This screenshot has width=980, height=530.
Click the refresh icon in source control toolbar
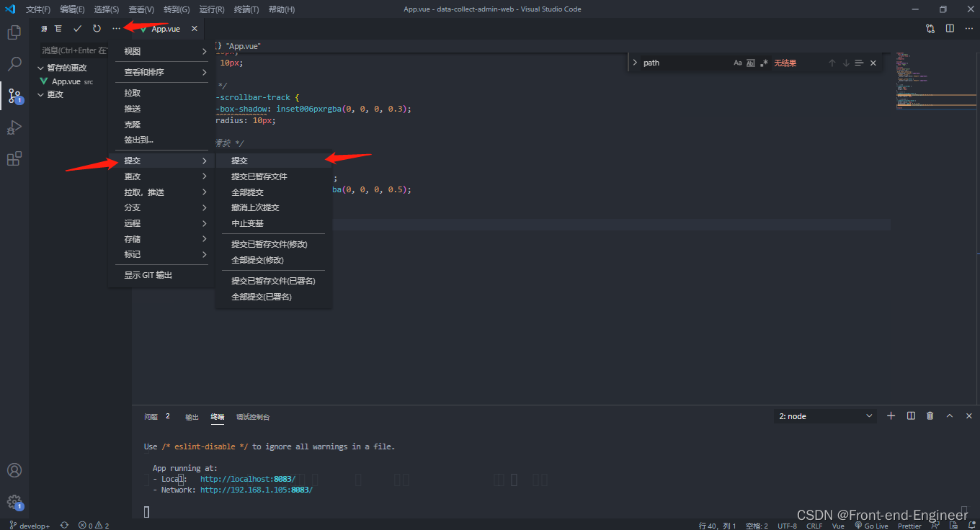pos(97,29)
